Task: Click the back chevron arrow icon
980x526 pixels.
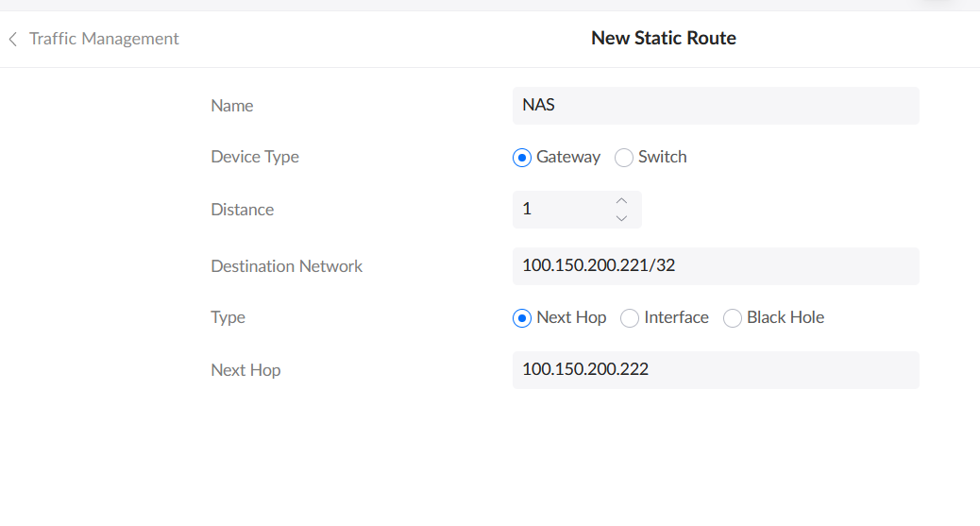Action: (x=13, y=39)
